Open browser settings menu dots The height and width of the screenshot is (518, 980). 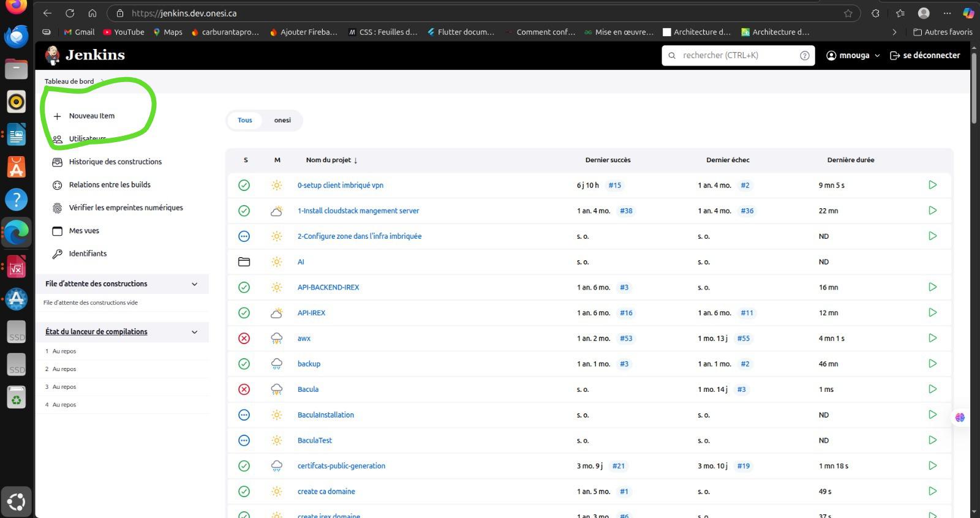tap(947, 13)
